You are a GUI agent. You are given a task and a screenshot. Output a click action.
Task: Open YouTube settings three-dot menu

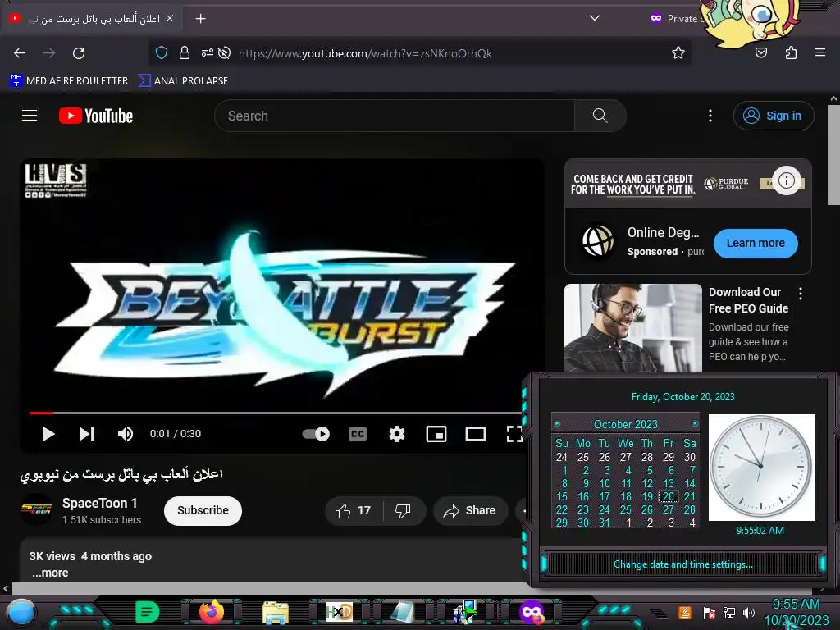(710, 116)
